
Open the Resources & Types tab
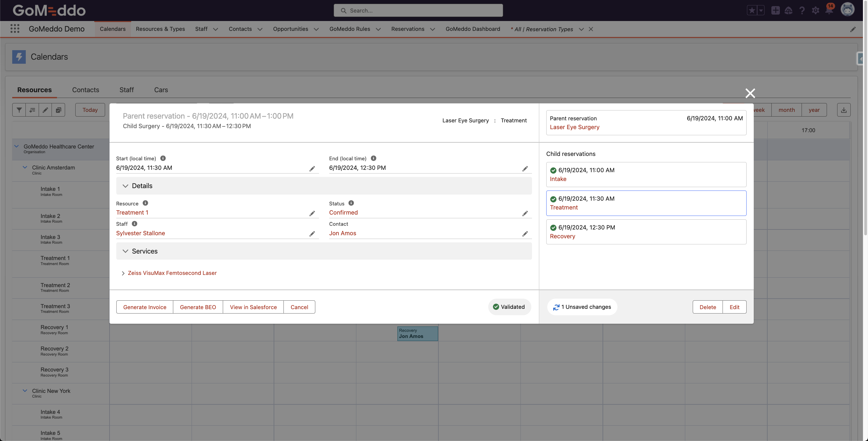[160, 29]
